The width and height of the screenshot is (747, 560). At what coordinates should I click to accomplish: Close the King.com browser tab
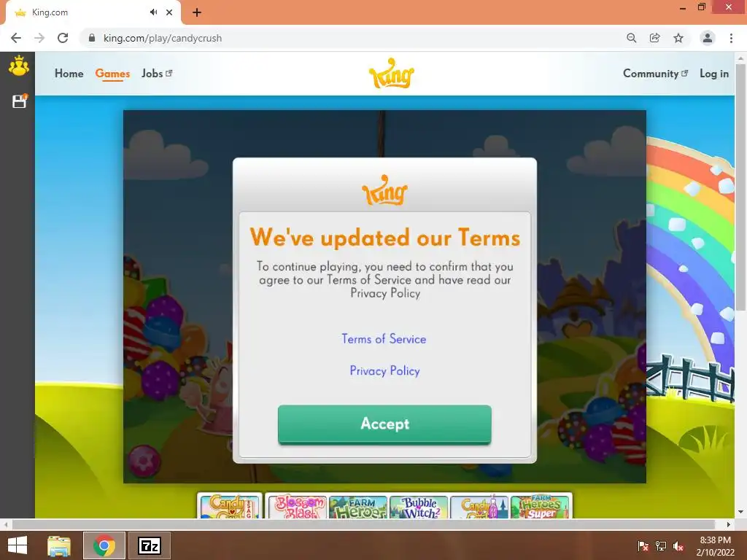(169, 12)
